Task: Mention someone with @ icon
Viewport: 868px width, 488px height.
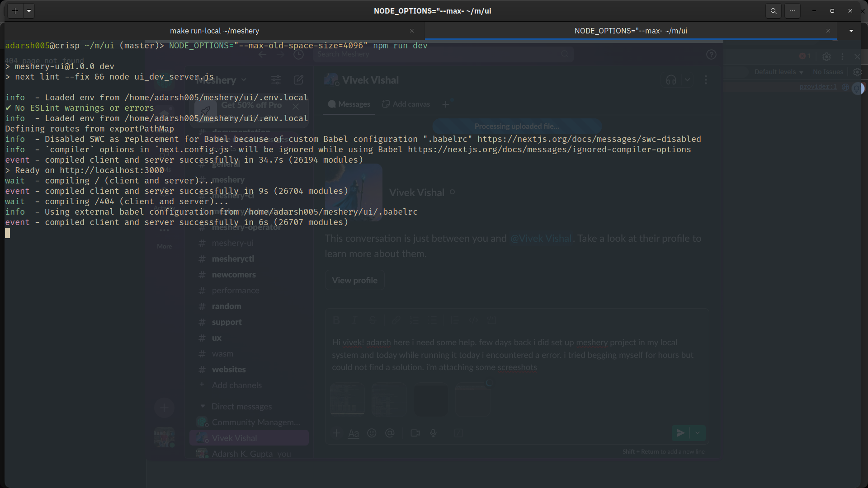Action: coord(390,433)
